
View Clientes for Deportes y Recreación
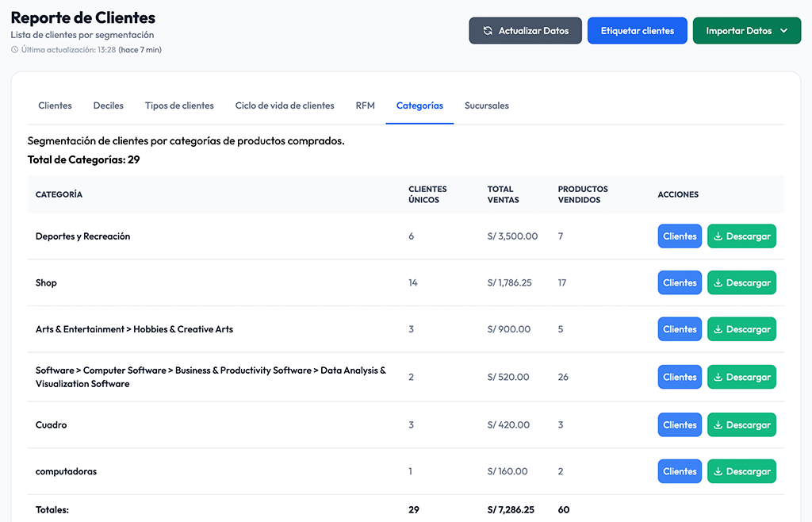[x=680, y=236]
